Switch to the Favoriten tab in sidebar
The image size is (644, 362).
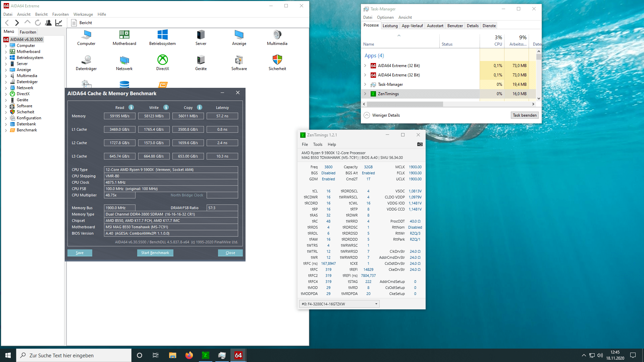pos(28,32)
